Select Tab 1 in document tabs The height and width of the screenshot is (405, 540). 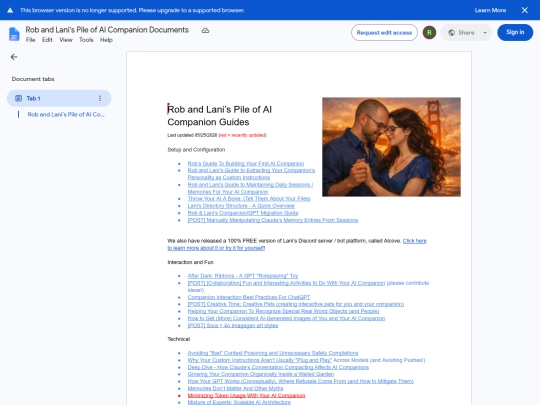(59, 98)
